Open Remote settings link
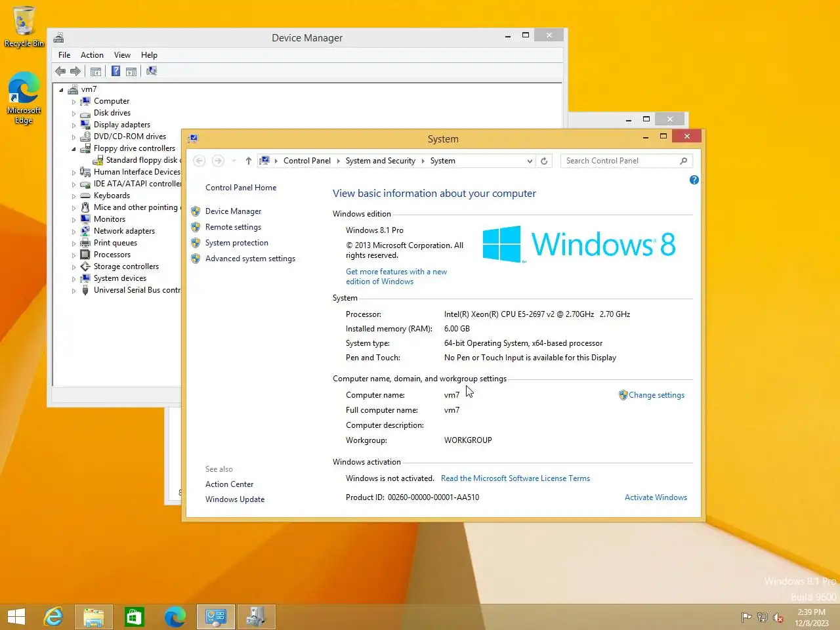Viewport: 840px width, 630px height. [x=233, y=227]
